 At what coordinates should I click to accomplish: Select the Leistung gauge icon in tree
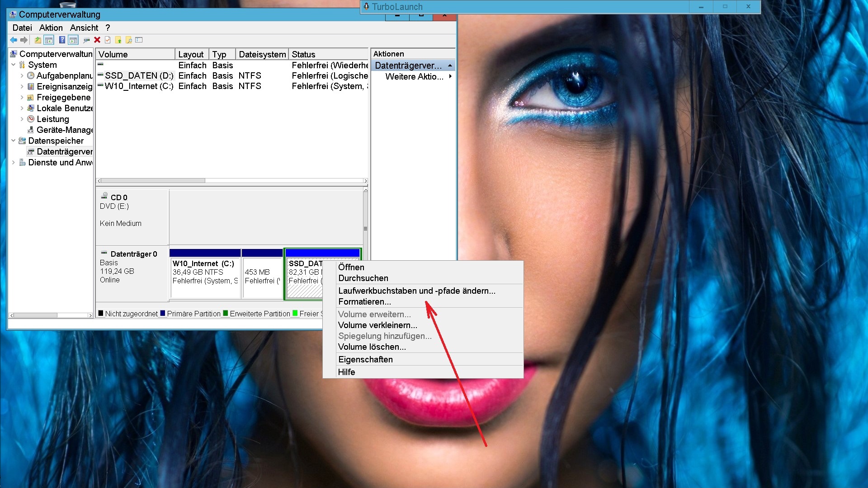[x=31, y=119]
